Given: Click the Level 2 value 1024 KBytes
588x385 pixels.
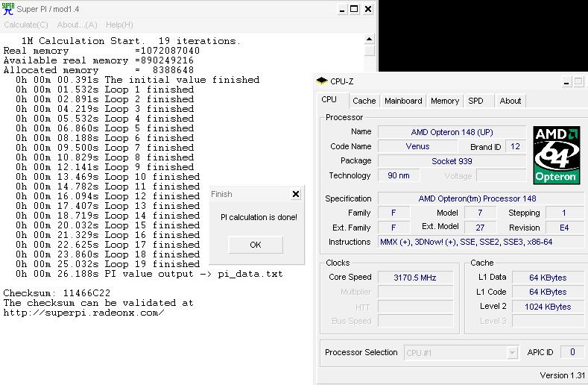Looking at the screenshot, I should pyautogui.click(x=548, y=307).
